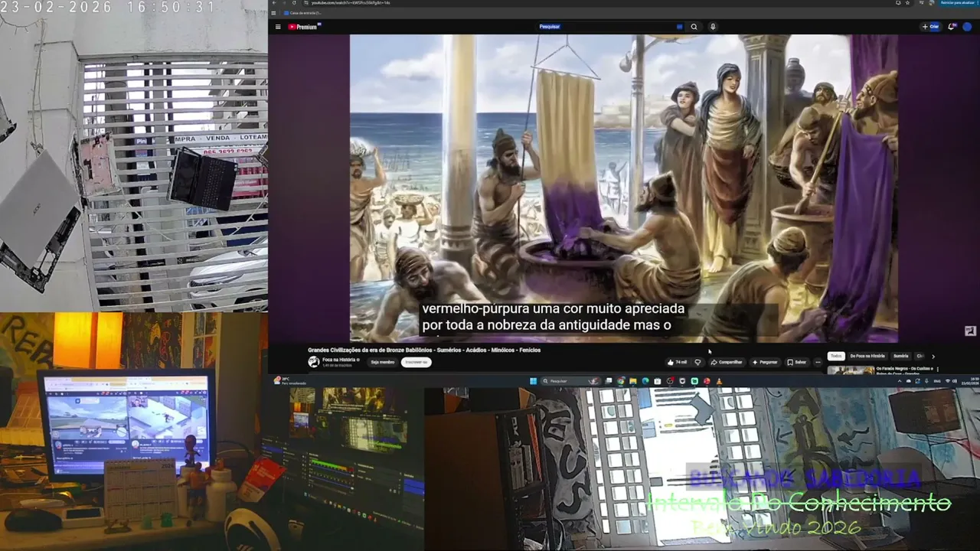Click Salvar to save the video
Viewport: 980px width, 551px height.
point(797,362)
